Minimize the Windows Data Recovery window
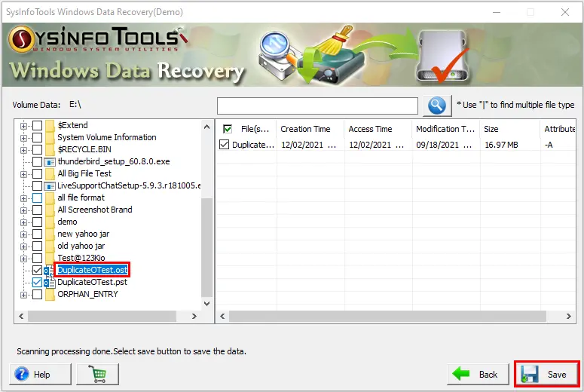 (x=497, y=12)
